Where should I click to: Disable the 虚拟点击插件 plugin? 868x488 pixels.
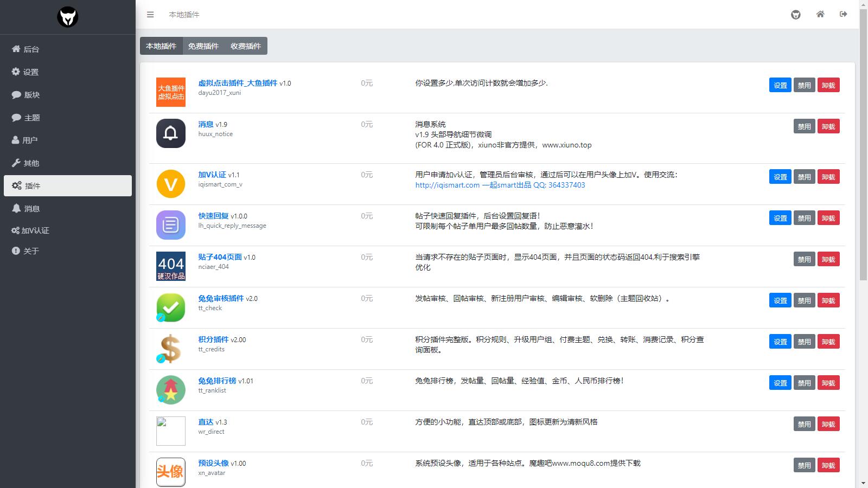[x=804, y=85]
